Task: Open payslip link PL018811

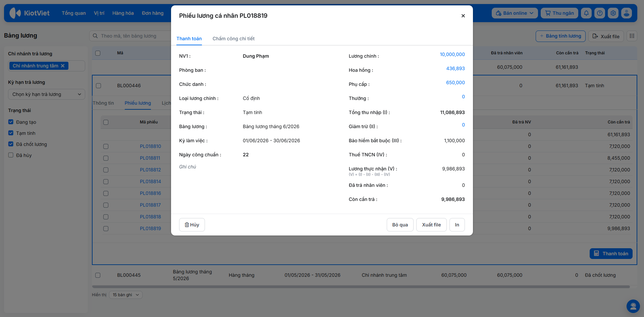Action: 150,158
